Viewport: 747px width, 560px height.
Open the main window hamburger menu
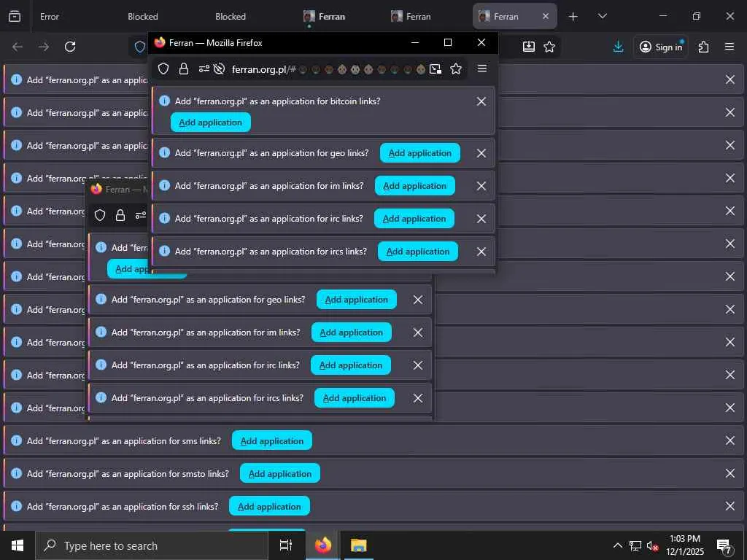(x=729, y=47)
